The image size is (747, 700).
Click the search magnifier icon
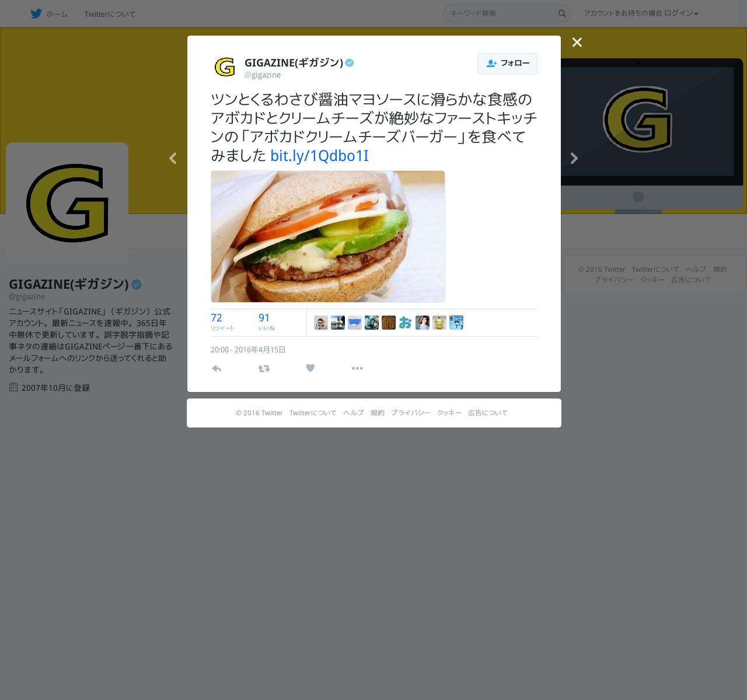pos(562,13)
